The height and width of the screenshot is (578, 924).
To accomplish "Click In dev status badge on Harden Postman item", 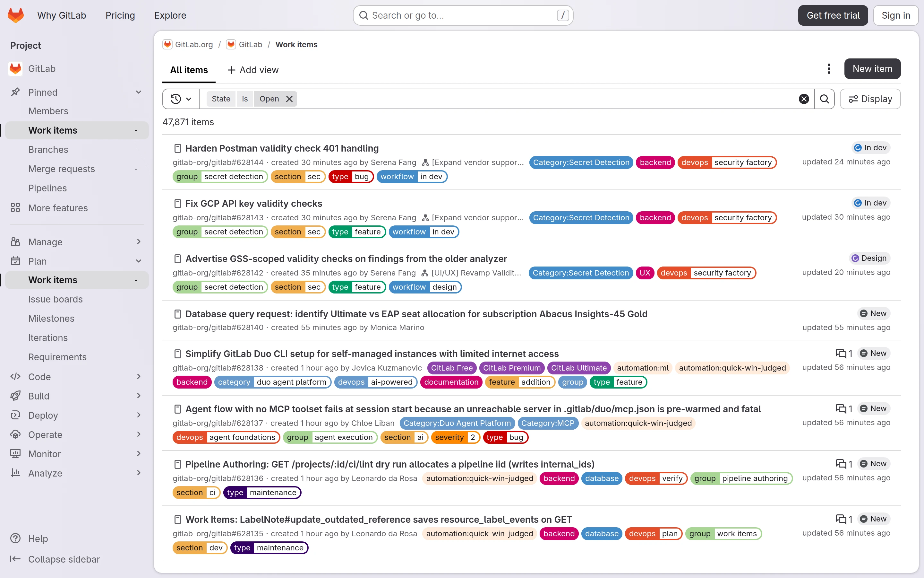I will point(871,148).
